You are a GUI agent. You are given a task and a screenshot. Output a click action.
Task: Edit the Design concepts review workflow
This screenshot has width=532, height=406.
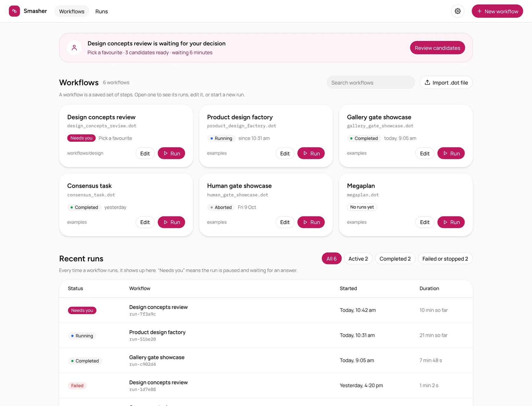tap(145, 153)
